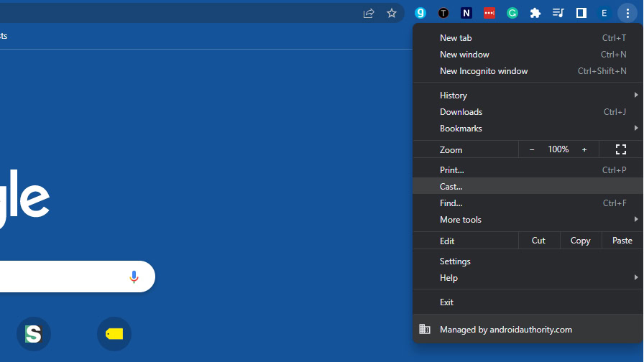Open Settings from the menu
Image resolution: width=644 pixels, height=362 pixels.
pyautogui.click(x=528, y=261)
